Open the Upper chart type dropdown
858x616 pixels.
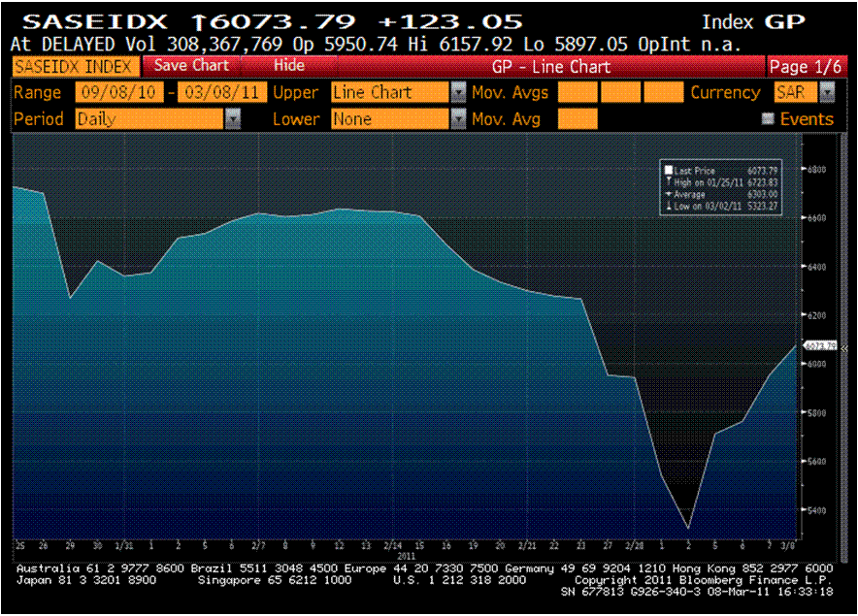(x=457, y=93)
